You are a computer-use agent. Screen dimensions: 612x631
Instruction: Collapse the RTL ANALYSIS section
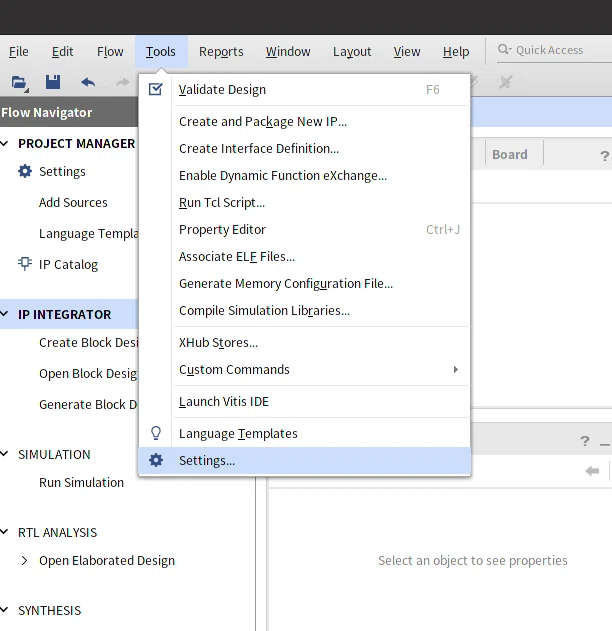coord(4,532)
